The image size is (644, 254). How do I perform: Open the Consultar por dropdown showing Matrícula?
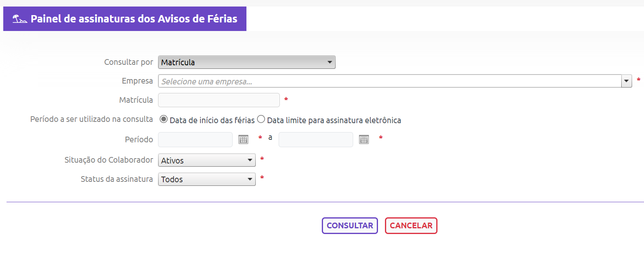(x=246, y=62)
